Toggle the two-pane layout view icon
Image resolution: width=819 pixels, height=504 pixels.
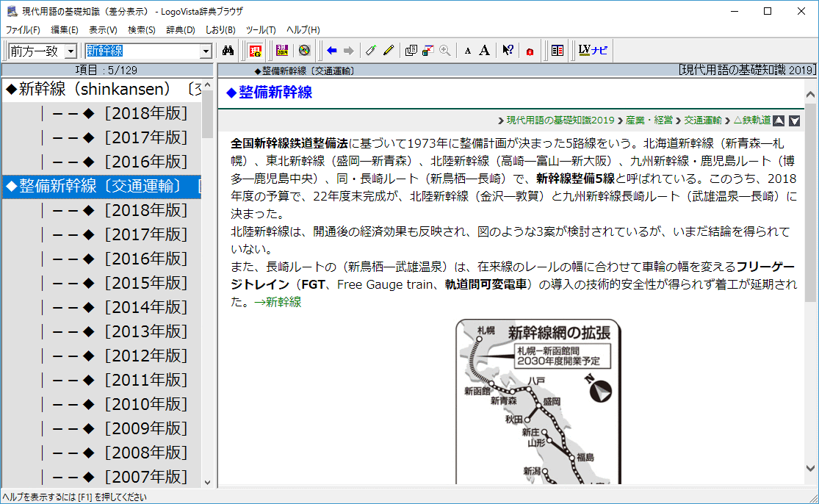pos(558,51)
